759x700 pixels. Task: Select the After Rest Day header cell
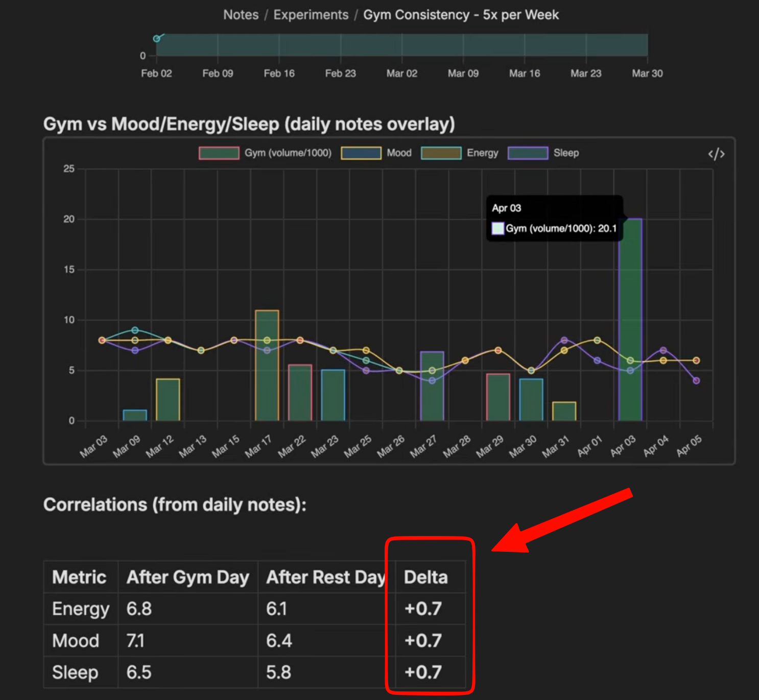click(325, 577)
